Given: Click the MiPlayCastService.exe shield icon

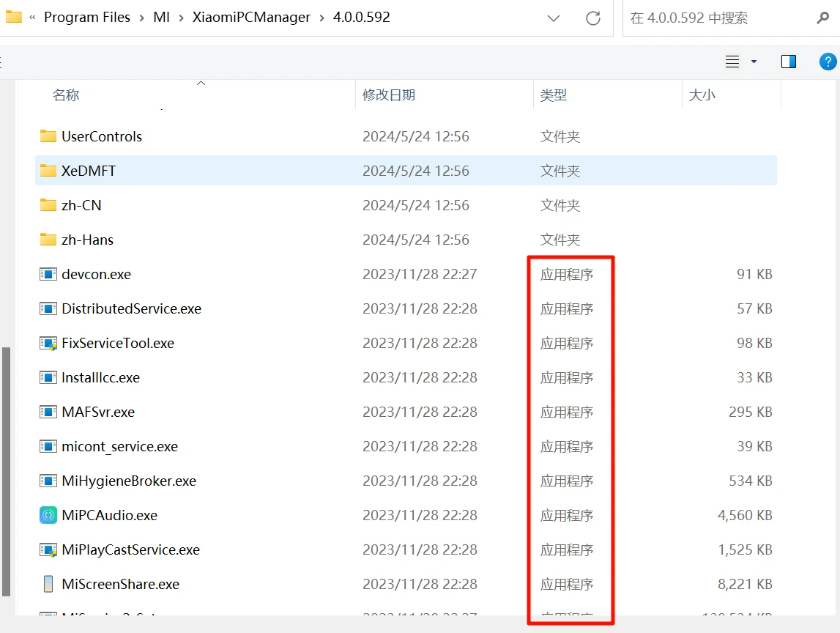Looking at the screenshot, I should tap(48, 549).
